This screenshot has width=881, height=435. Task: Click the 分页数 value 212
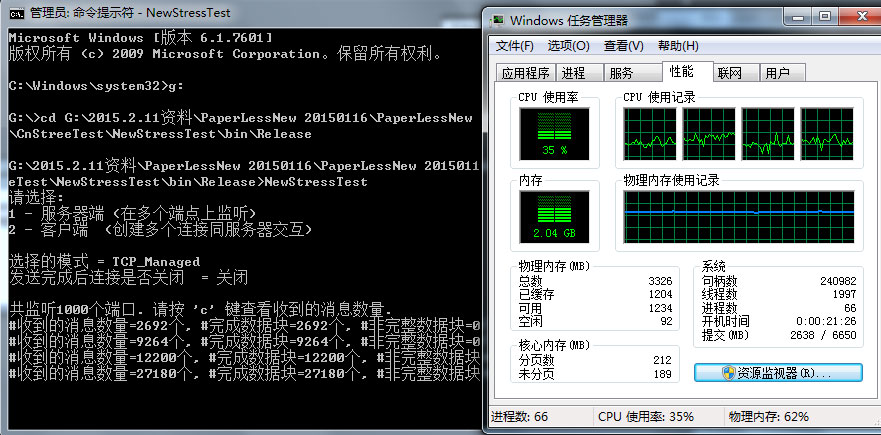pyautogui.click(x=663, y=360)
